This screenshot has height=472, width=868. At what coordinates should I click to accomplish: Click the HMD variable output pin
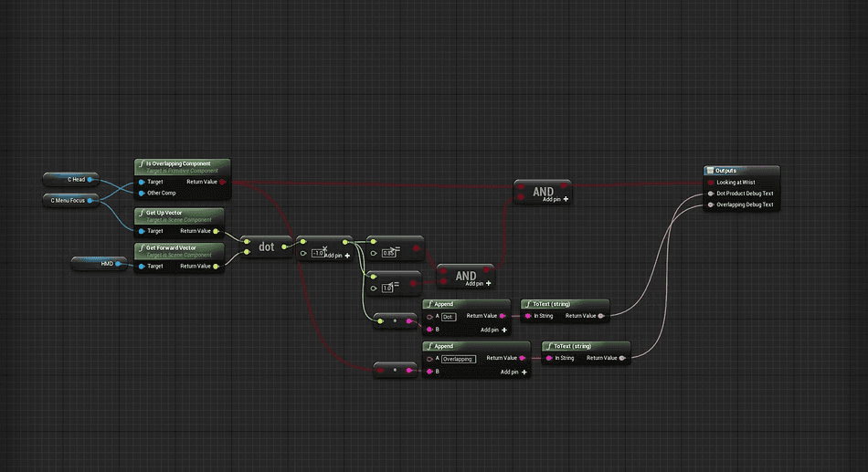[x=118, y=264]
